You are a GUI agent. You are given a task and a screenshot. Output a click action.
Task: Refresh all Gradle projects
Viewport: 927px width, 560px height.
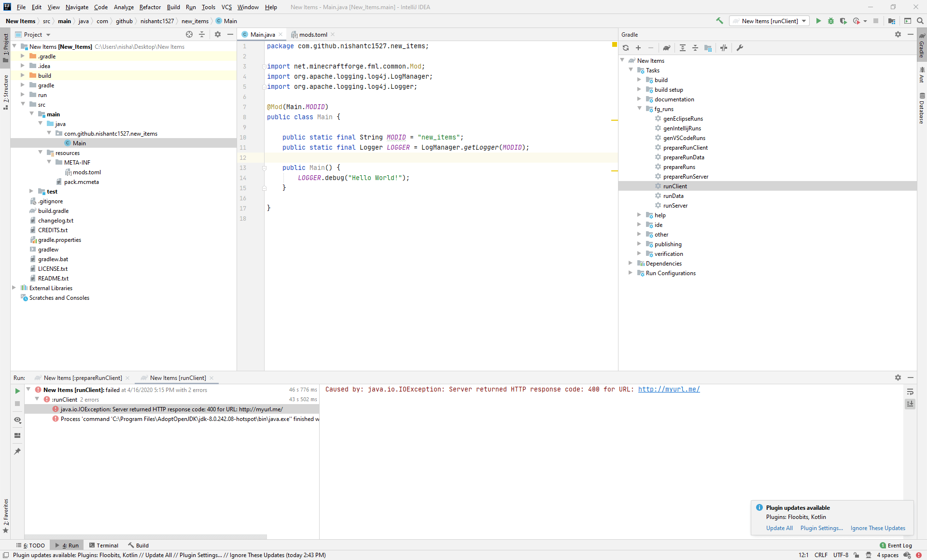tap(625, 48)
